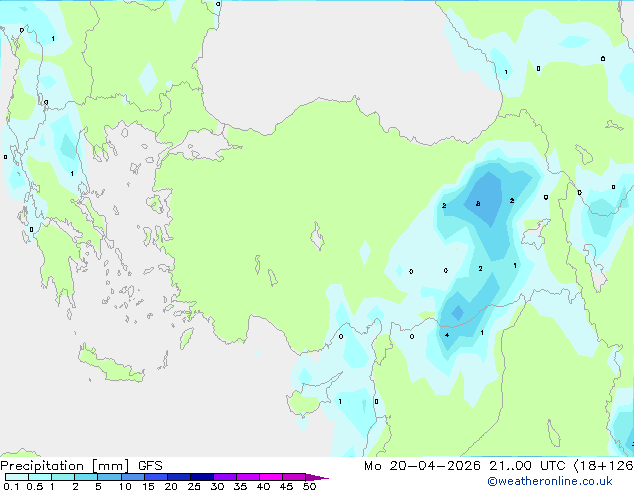The image size is (634, 490).
Task: Click the '35' legend label
Action: (240, 486)
